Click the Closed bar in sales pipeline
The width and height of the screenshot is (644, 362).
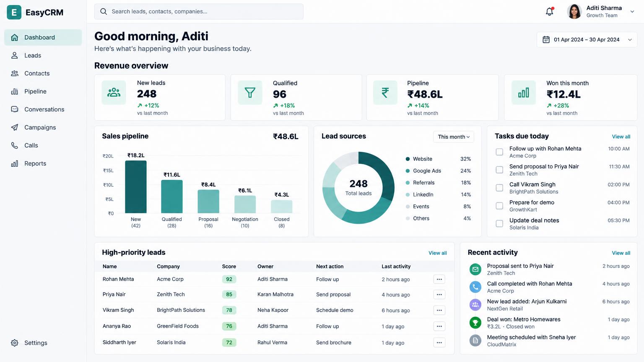281,207
